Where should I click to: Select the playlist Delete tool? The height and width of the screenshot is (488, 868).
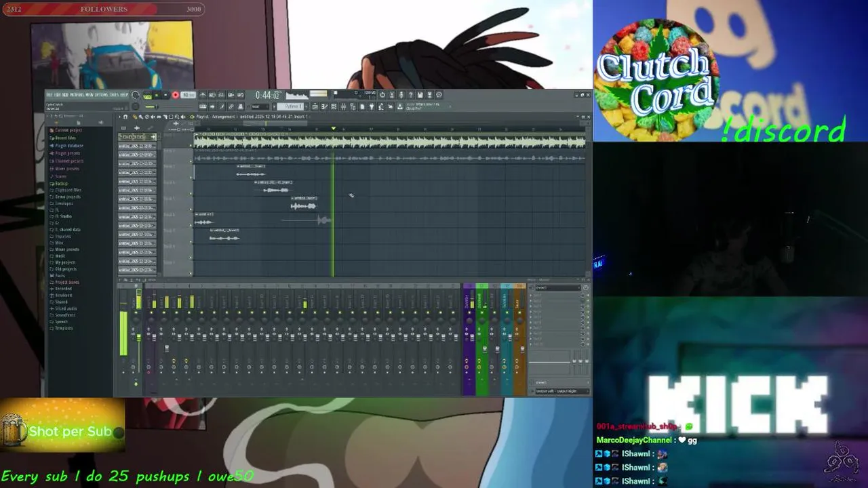tap(147, 117)
